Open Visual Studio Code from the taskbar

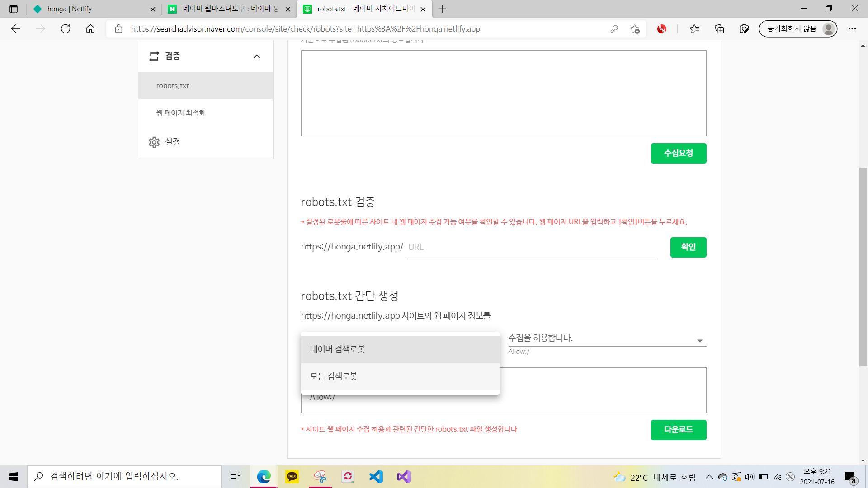(x=376, y=477)
